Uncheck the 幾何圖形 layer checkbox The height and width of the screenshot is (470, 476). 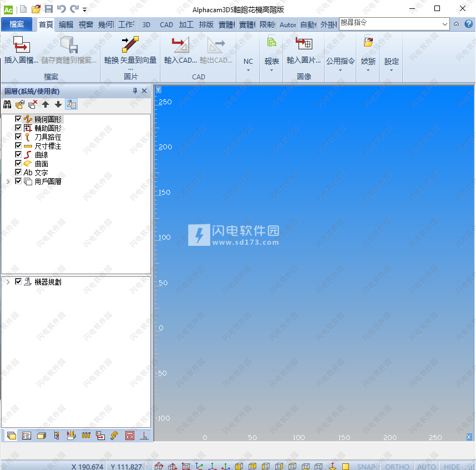[18, 119]
